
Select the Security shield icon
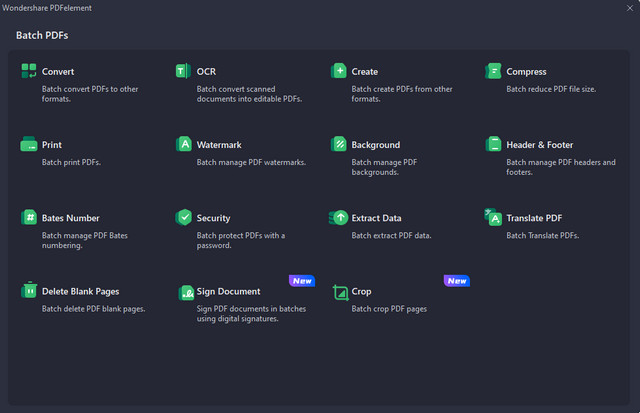[184, 217]
